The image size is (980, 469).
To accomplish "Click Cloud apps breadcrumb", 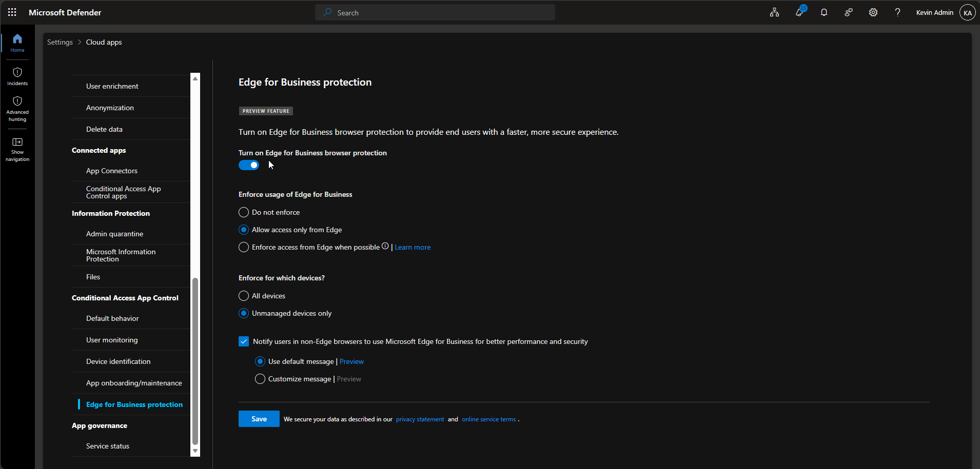I will click(104, 42).
